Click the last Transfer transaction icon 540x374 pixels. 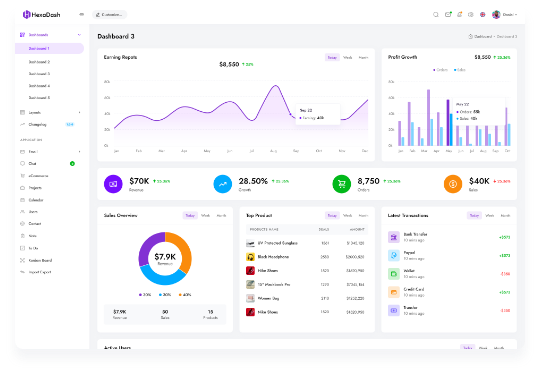[394, 310]
